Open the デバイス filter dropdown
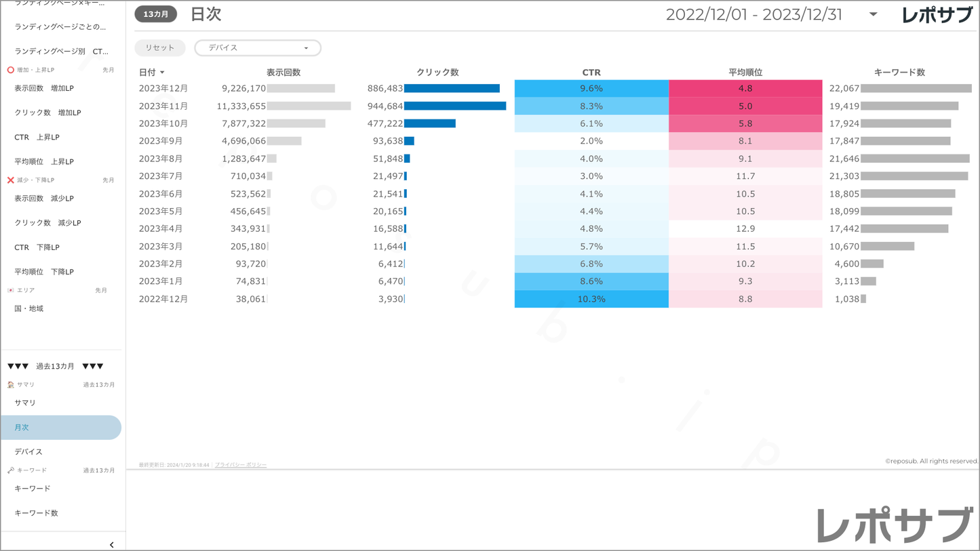Image resolution: width=980 pixels, height=551 pixels. pos(258,48)
